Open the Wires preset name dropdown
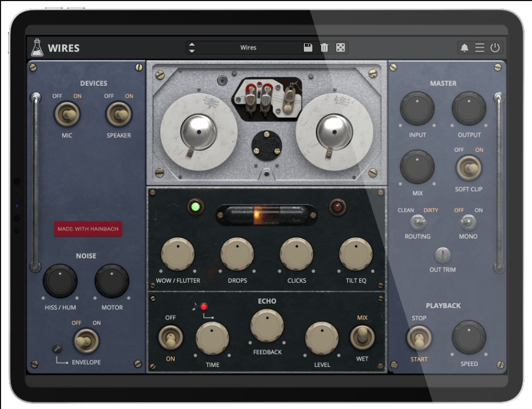Viewport: 532px width, 409px height. click(x=248, y=47)
